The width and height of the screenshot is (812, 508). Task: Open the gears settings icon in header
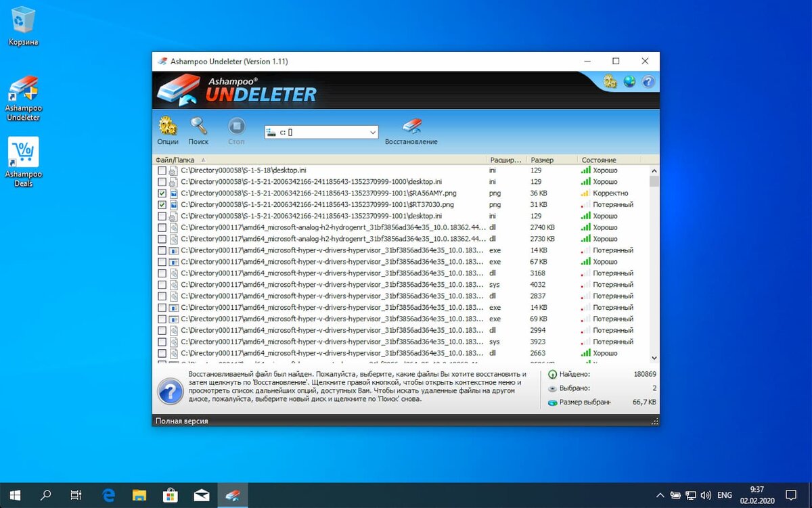pos(610,82)
